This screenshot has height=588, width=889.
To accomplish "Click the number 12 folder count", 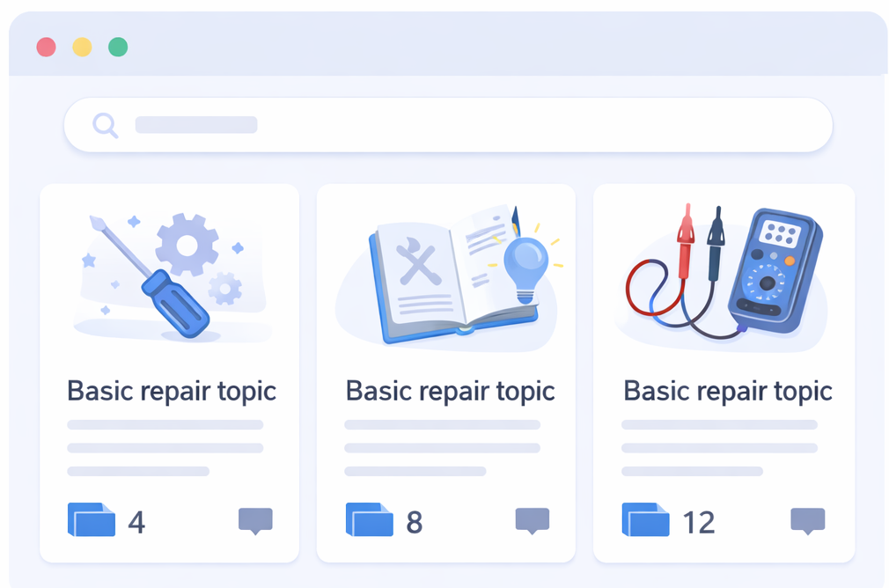I will click(699, 523).
